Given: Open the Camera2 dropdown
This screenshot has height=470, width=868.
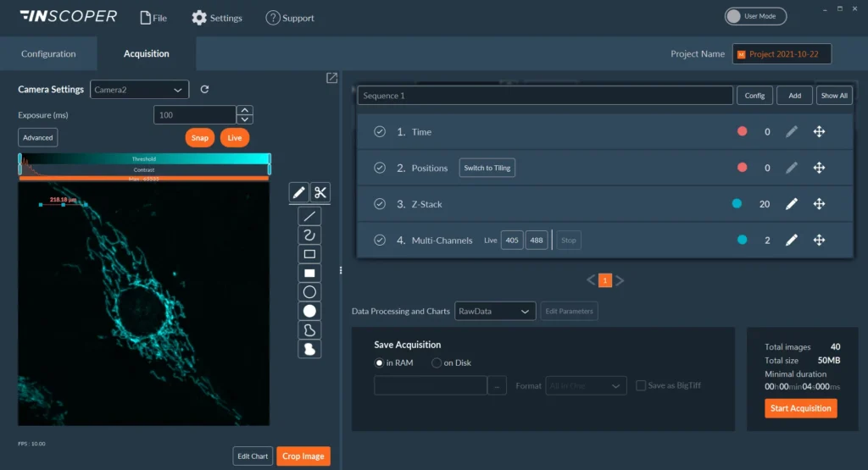Looking at the screenshot, I should click(140, 89).
